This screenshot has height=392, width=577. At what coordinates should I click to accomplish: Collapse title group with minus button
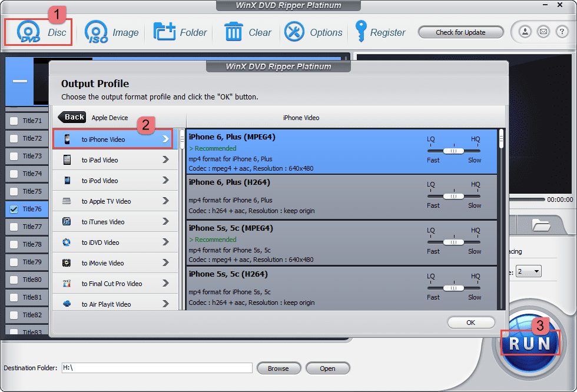[x=20, y=81]
